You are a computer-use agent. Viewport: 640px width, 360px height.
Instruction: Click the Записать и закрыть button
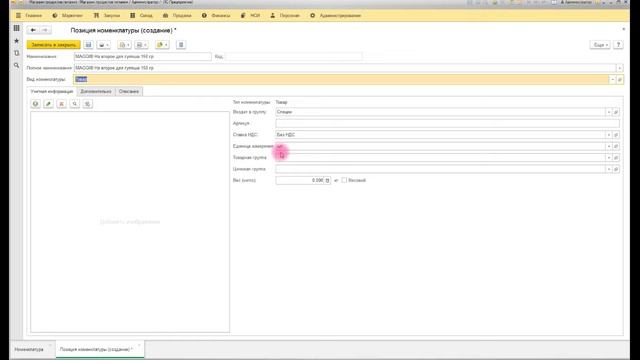[53, 44]
